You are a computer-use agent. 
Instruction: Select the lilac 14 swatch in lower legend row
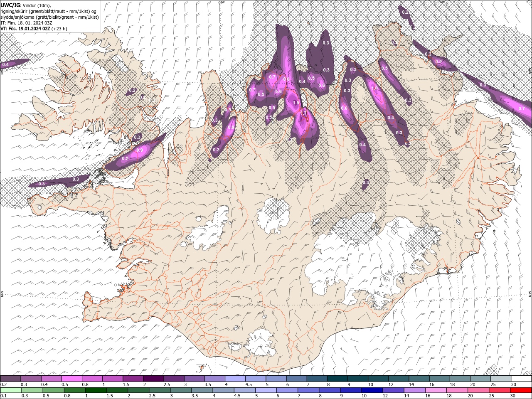(414, 390)
